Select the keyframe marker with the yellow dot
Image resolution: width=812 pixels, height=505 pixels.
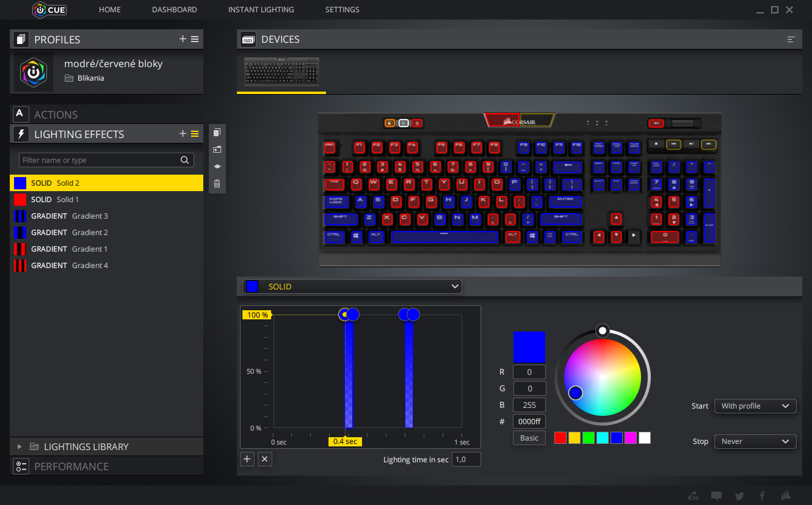(x=345, y=314)
